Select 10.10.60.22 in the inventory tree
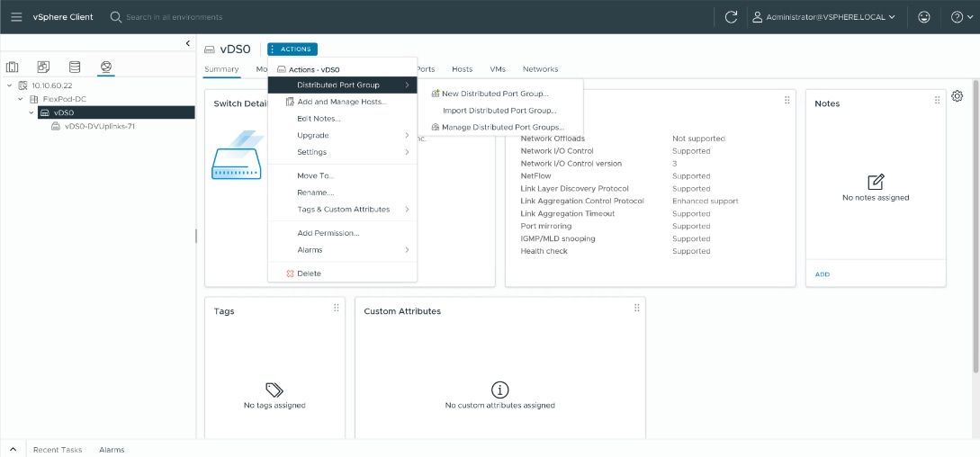This screenshot has height=457, width=980. 53,85
